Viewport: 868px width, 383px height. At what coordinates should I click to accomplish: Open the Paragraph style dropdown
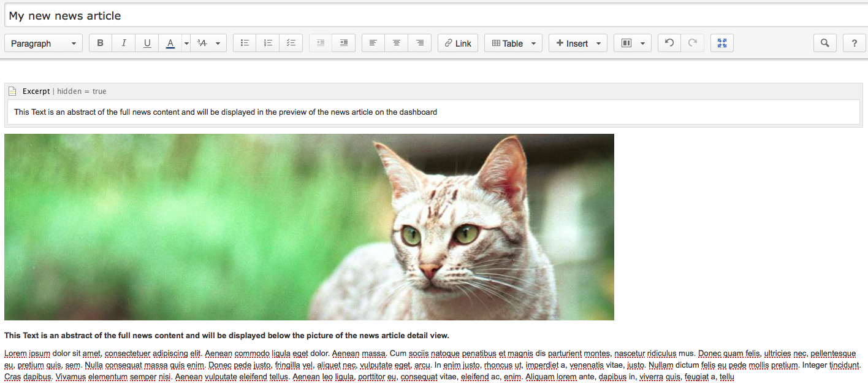(43, 43)
